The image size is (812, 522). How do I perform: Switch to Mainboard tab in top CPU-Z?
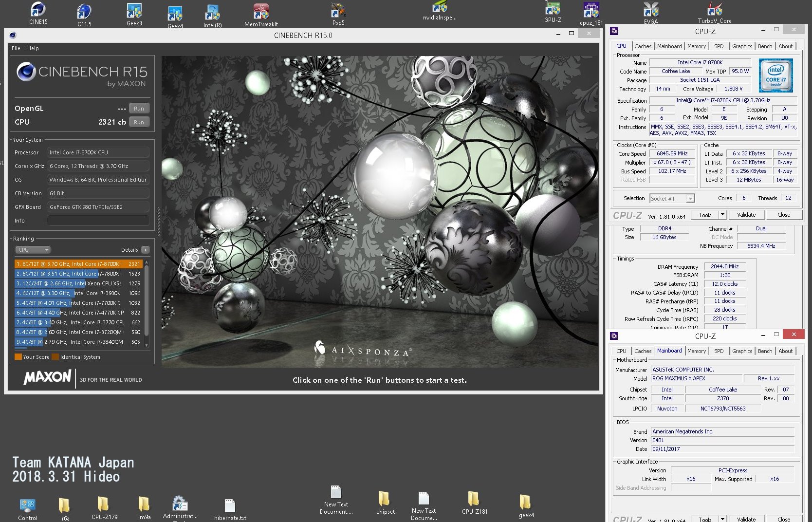pyautogui.click(x=669, y=46)
